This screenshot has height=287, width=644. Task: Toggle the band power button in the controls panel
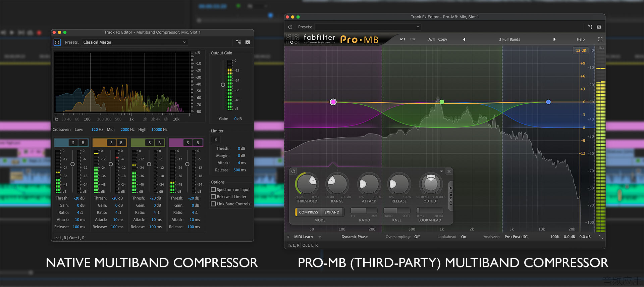pyautogui.click(x=293, y=171)
